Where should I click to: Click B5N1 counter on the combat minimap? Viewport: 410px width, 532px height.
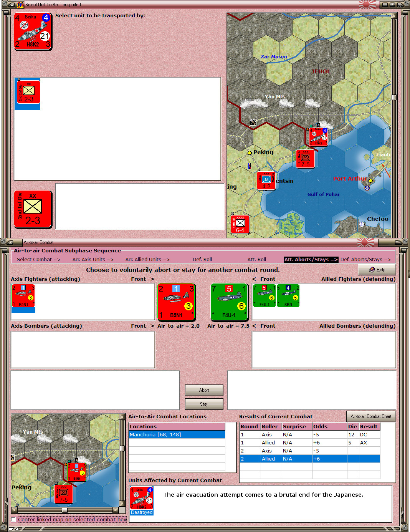77,472
